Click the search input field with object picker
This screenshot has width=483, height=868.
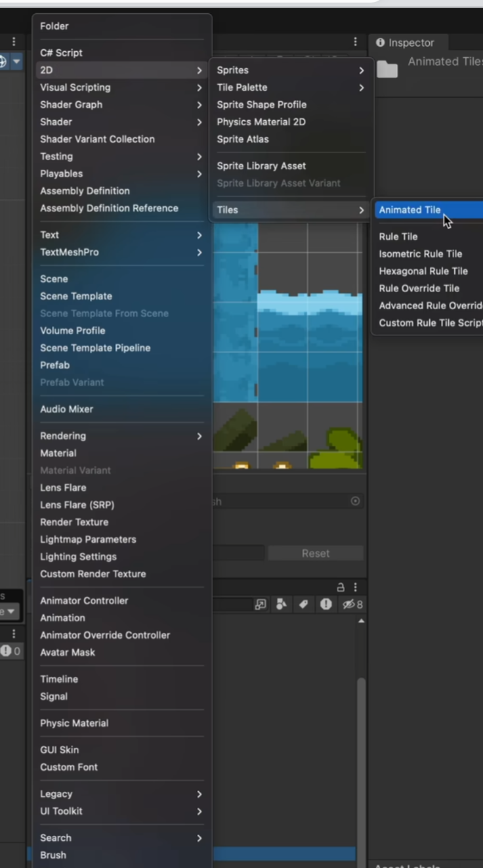[287, 501]
